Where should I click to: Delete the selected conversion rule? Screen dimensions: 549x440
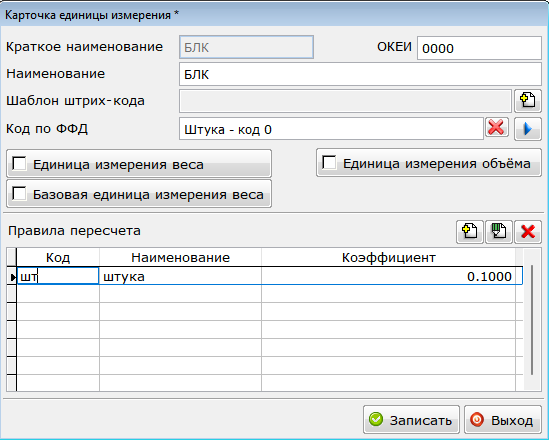tap(528, 232)
